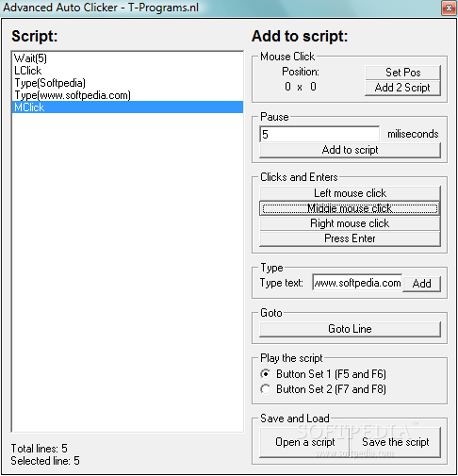This screenshot has height=476, width=458.
Task: Add a Middle mouse click
Action: coord(350,208)
